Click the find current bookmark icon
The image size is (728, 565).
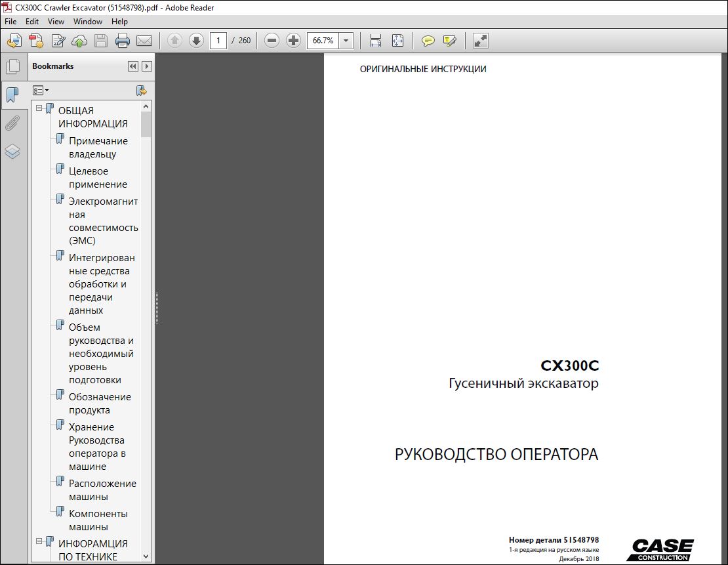point(141,91)
